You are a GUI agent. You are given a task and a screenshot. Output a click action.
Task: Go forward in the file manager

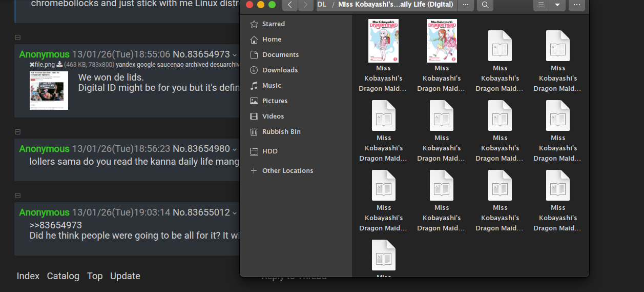click(x=306, y=5)
